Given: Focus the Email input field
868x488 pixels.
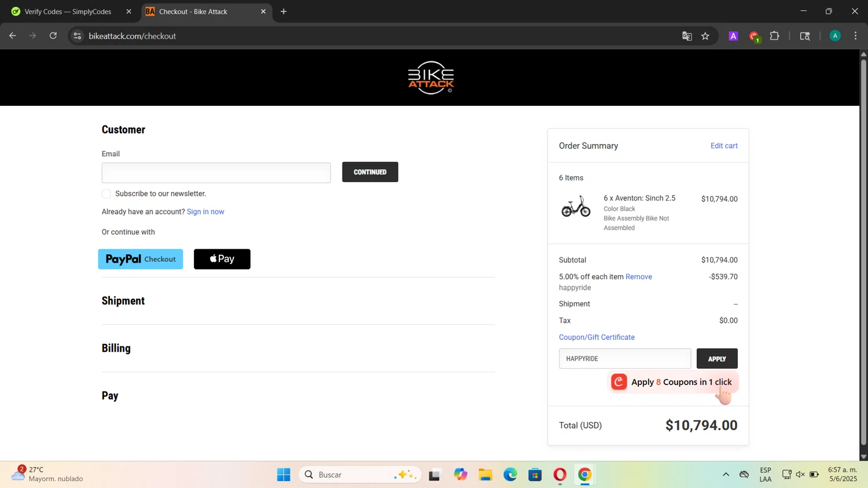Looking at the screenshot, I should click(216, 172).
